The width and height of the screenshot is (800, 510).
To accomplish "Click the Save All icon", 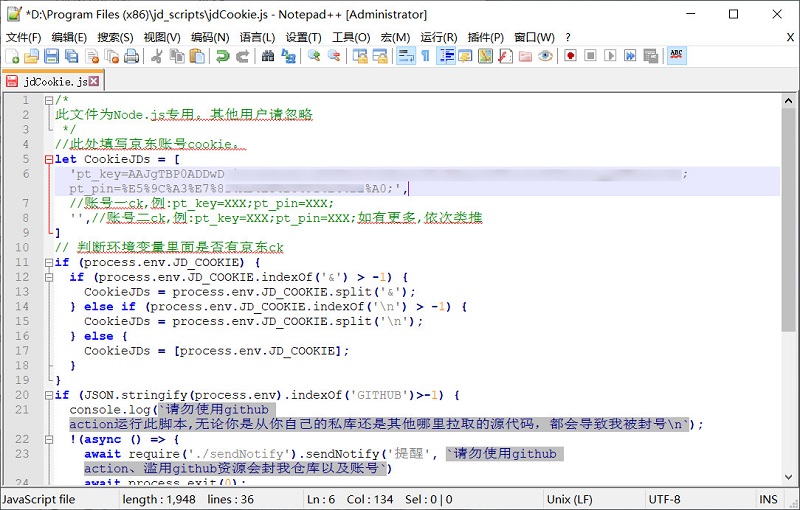I will pyautogui.click(x=71, y=56).
